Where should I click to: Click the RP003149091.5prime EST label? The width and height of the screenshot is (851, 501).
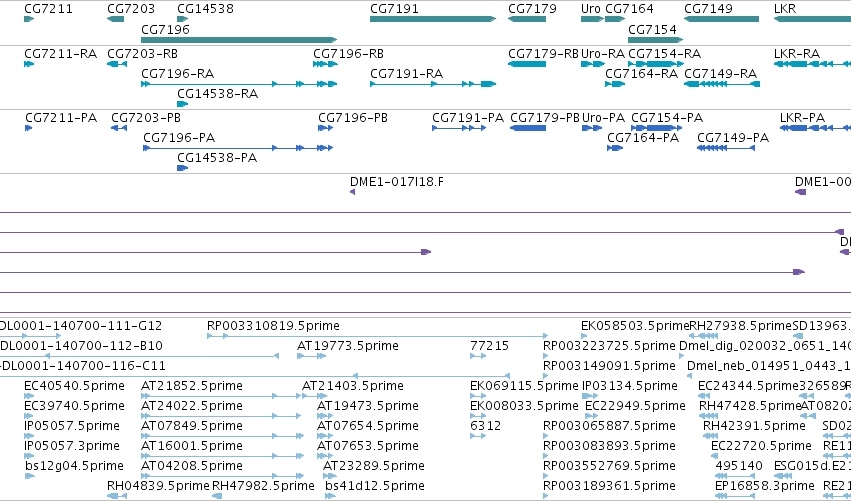click(x=609, y=366)
